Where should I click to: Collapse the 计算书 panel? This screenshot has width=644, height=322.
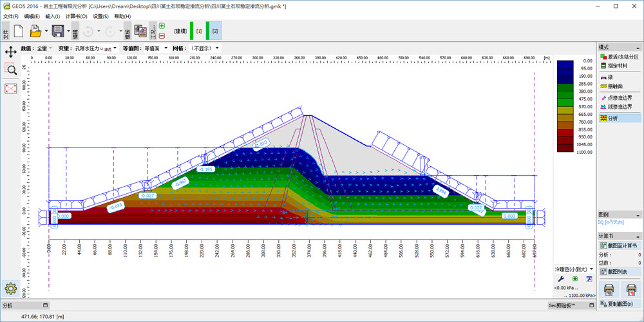[638, 236]
